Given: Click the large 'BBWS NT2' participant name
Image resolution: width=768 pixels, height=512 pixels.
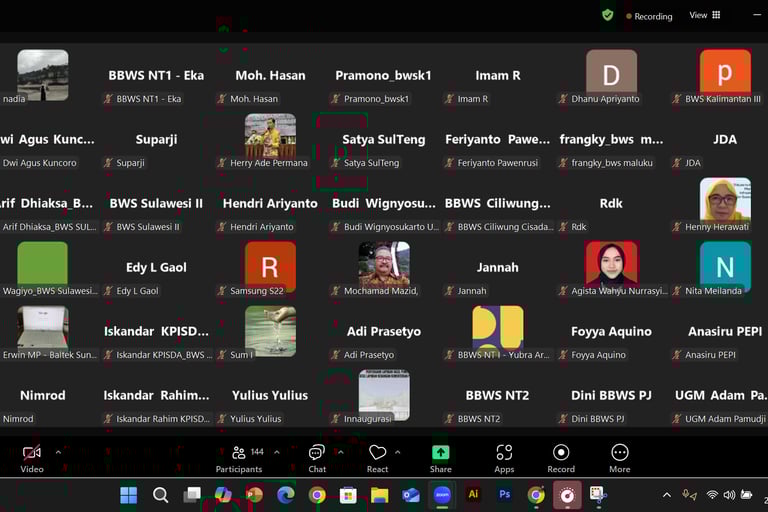Looking at the screenshot, I should [497, 395].
